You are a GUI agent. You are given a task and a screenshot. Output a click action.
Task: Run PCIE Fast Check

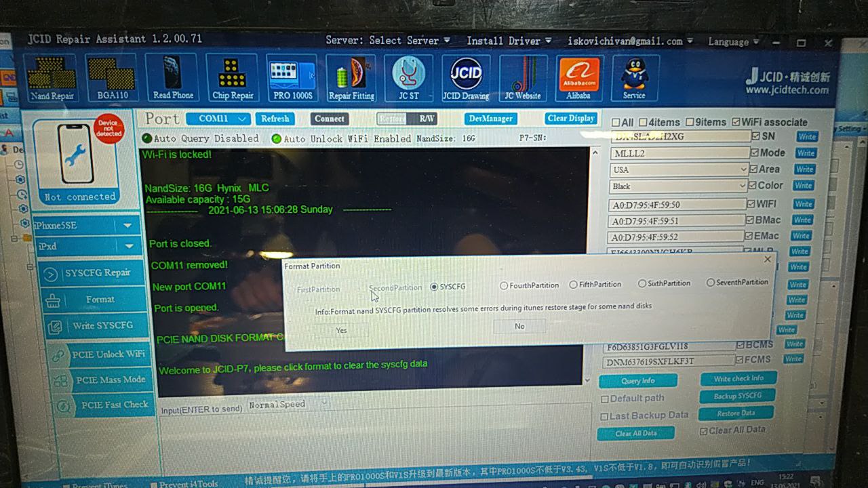[x=106, y=405]
